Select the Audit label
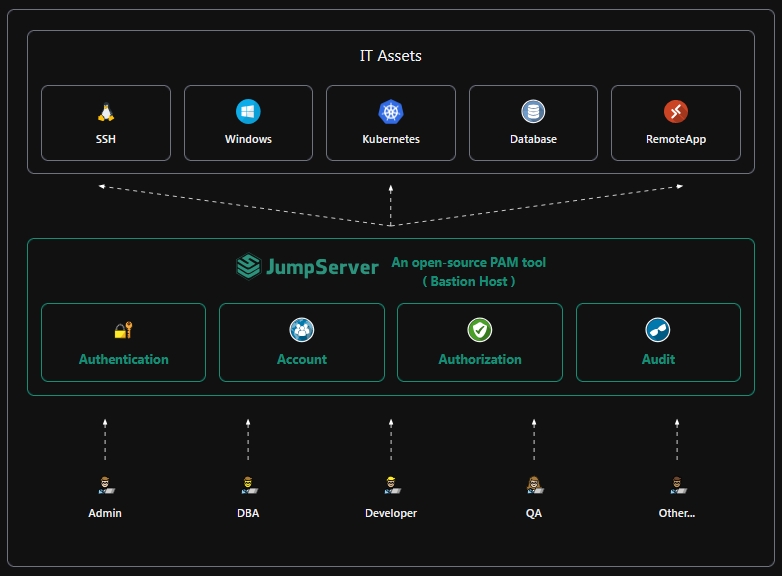This screenshot has height=576, width=782. [658, 360]
